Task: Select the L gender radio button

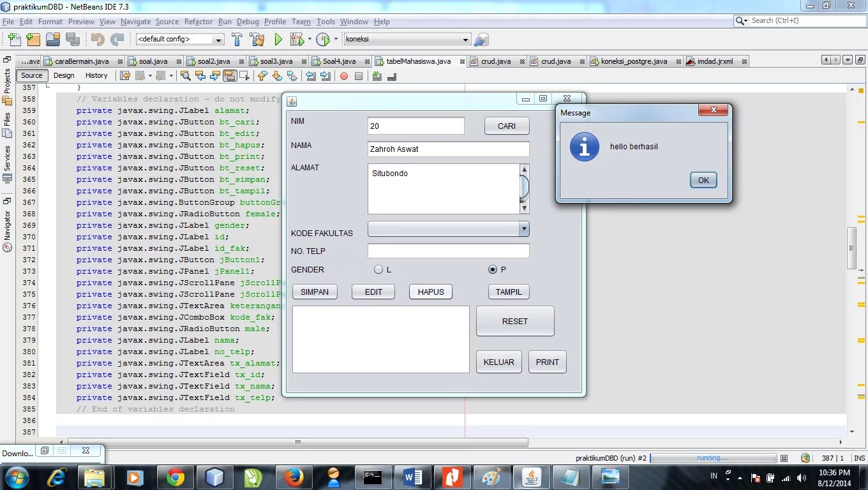Action: (x=378, y=269)
